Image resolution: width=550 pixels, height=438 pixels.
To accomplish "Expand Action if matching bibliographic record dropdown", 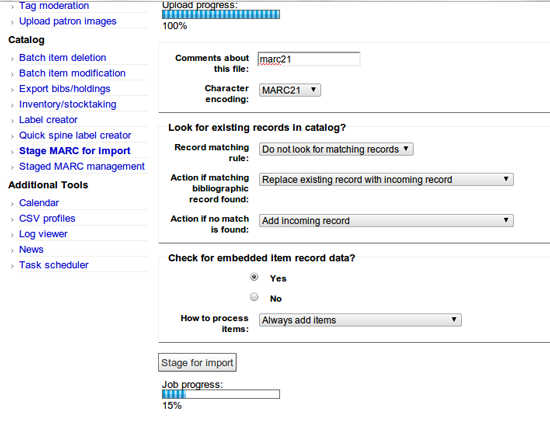I will pyautogui.click(x=386, y=180).
